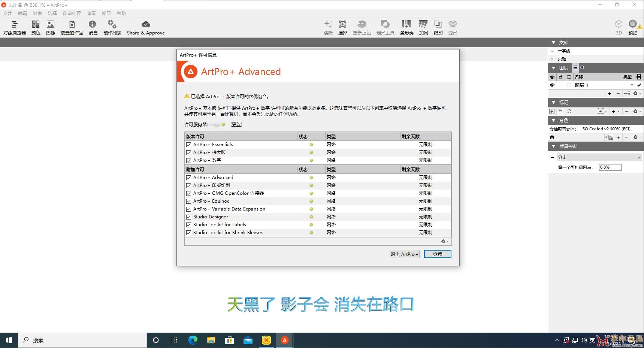
Task: Open Microsoft Edge from the taskbar
Action: coord(193,340)
